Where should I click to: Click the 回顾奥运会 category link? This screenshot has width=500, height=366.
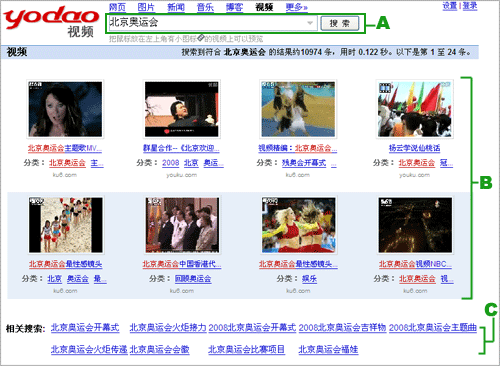(193, 279)
